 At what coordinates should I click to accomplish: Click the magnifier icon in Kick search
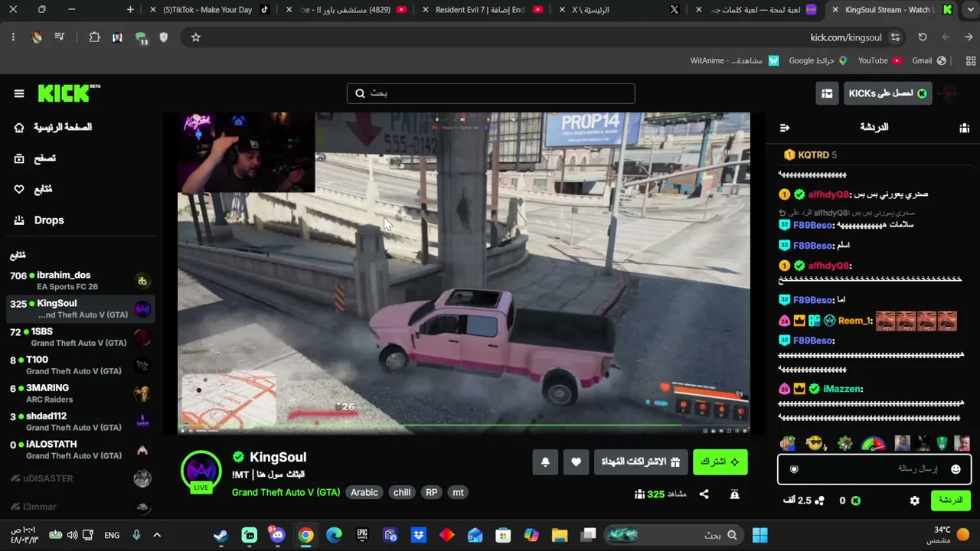(x=360, y=93)
